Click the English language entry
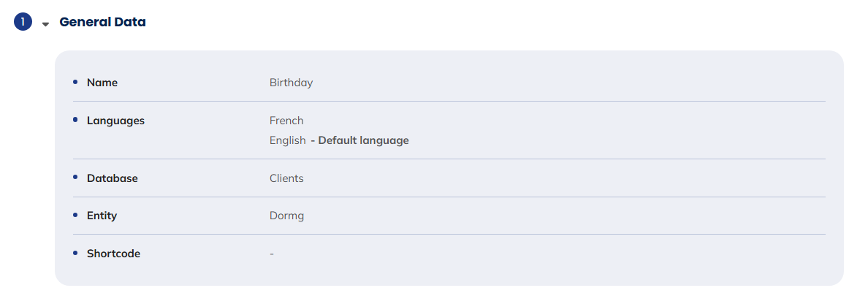 [x=287, y=140]
